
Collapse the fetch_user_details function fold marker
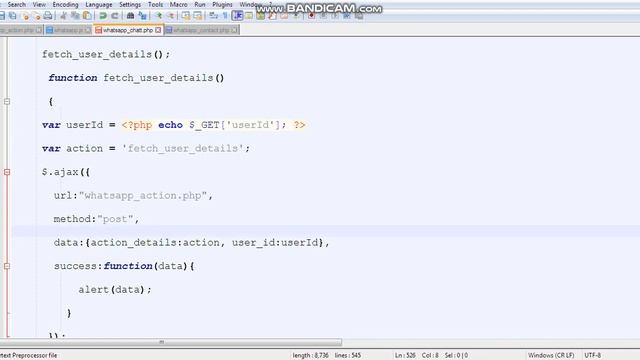(7, 101)
